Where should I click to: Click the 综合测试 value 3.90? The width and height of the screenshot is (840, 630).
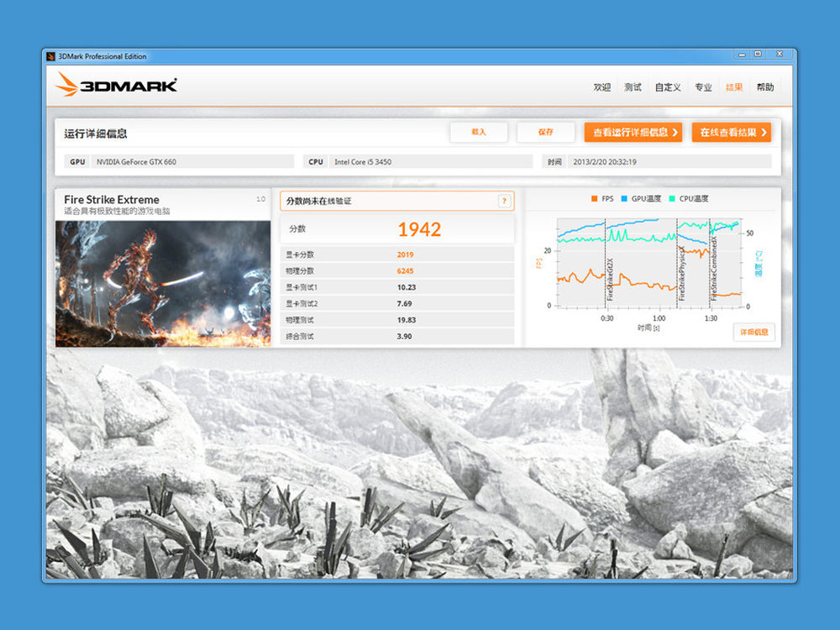[x=404, y=337]
